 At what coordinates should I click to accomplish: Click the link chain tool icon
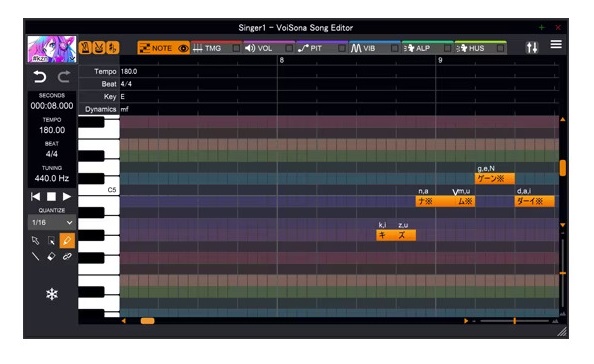(67, 257)
